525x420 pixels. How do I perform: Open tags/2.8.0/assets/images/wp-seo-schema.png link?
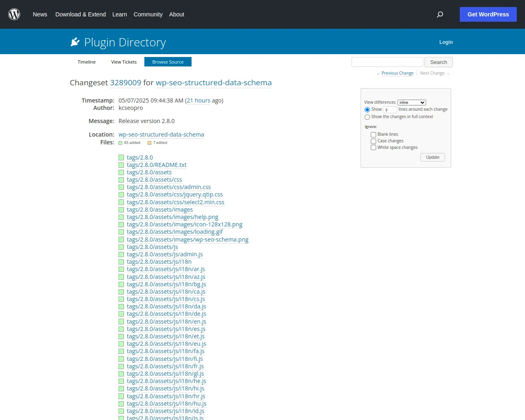[187, 240]
